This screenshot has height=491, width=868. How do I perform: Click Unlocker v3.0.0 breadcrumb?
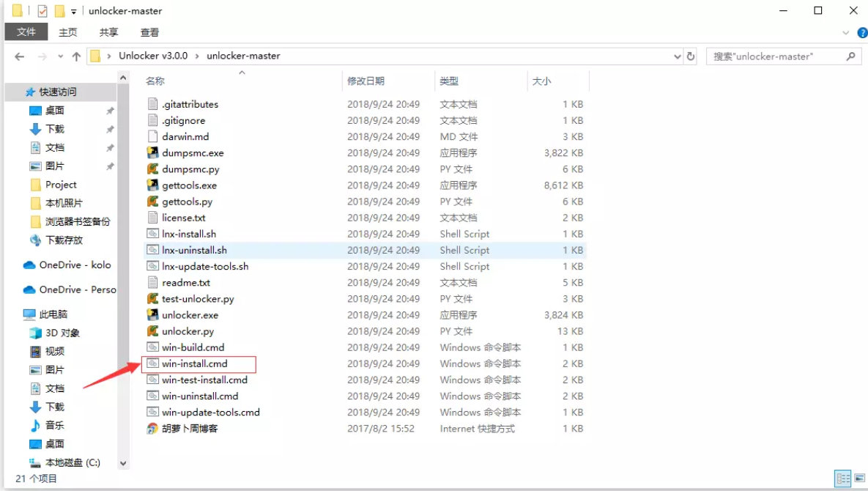pyautogui.click(x=153, y=56)
